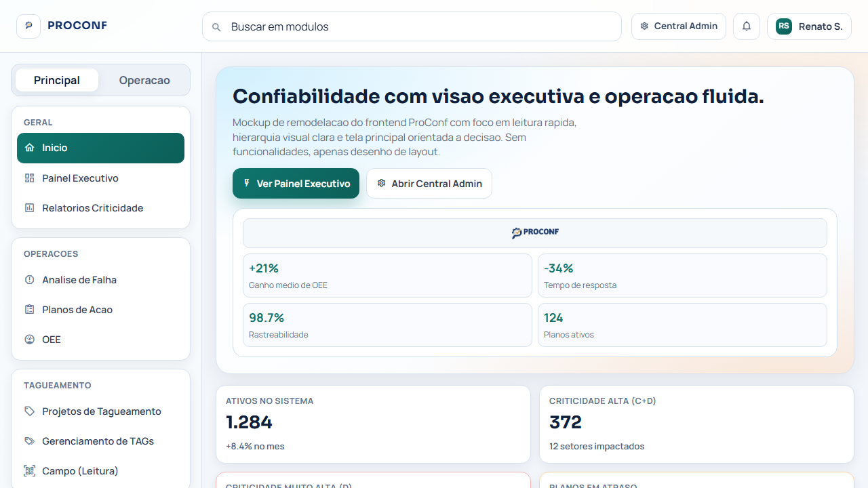Select the Inicio home icon in sidebar

(x=28, y=147)
